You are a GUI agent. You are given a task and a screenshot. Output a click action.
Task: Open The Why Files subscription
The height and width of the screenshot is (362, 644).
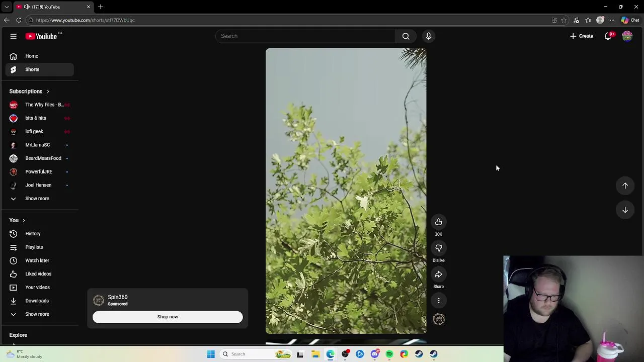pyautogui.click(x=40, y=105)
